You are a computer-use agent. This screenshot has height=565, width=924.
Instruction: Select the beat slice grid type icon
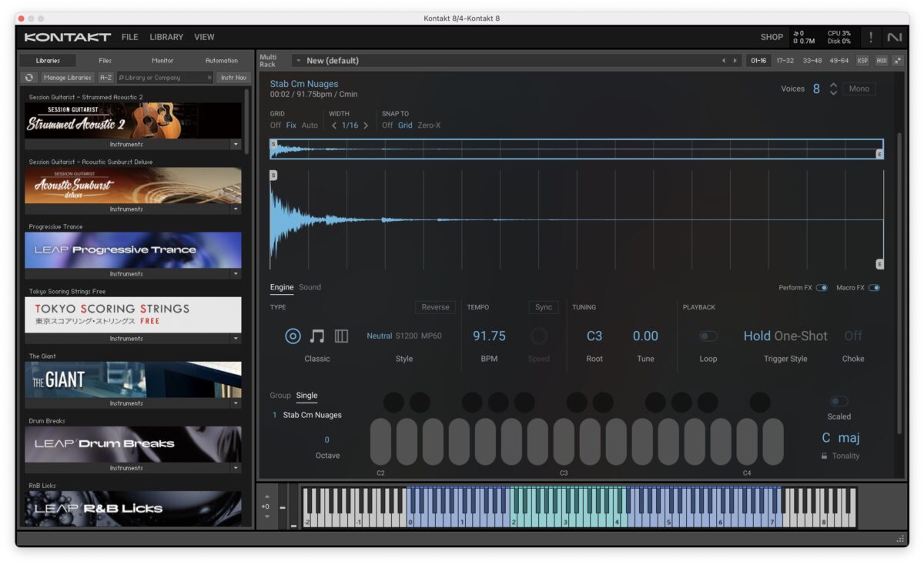341,336
